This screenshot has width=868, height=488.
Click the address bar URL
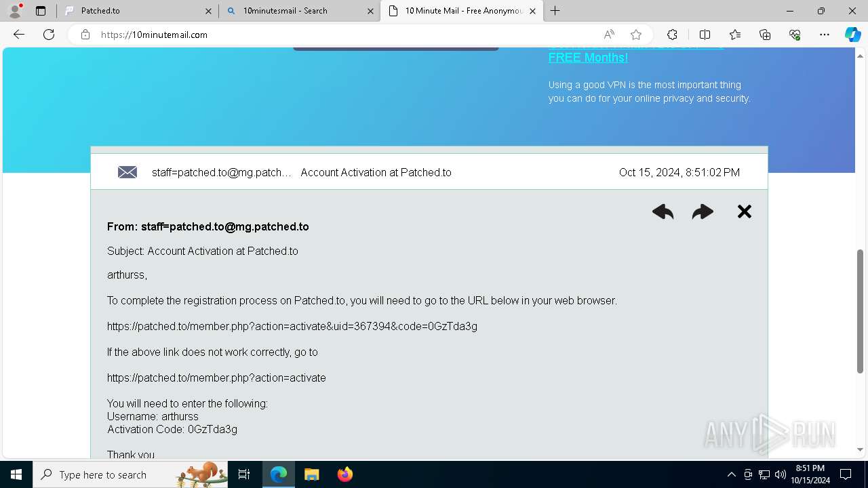pyautogui.click(x=154, y=35)
